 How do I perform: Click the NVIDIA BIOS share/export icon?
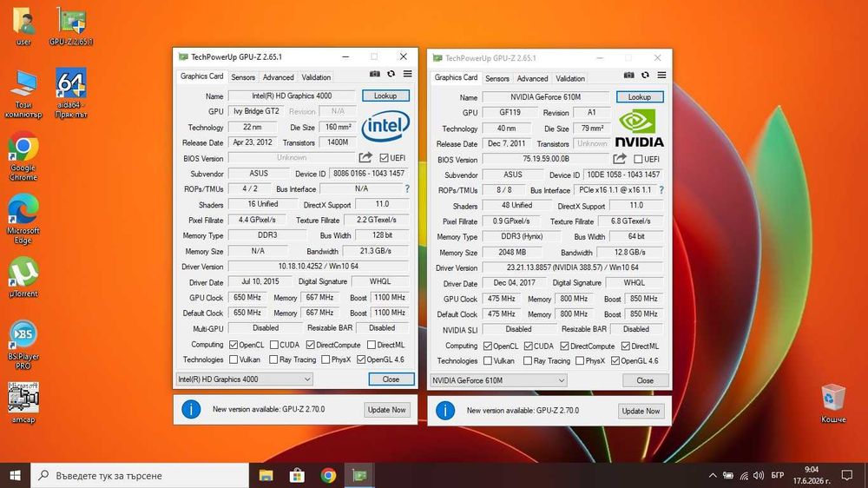click(x=620, y=159)
